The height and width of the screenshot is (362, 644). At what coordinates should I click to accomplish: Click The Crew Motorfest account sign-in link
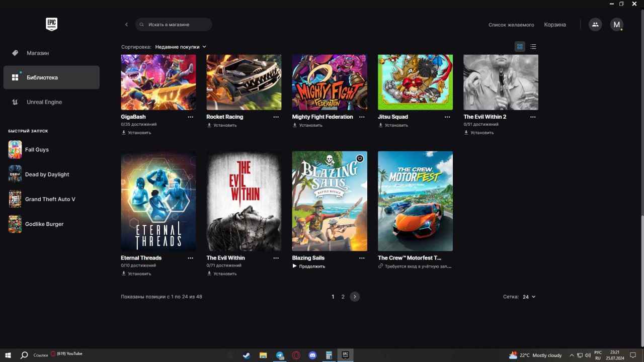pos(415,266)
